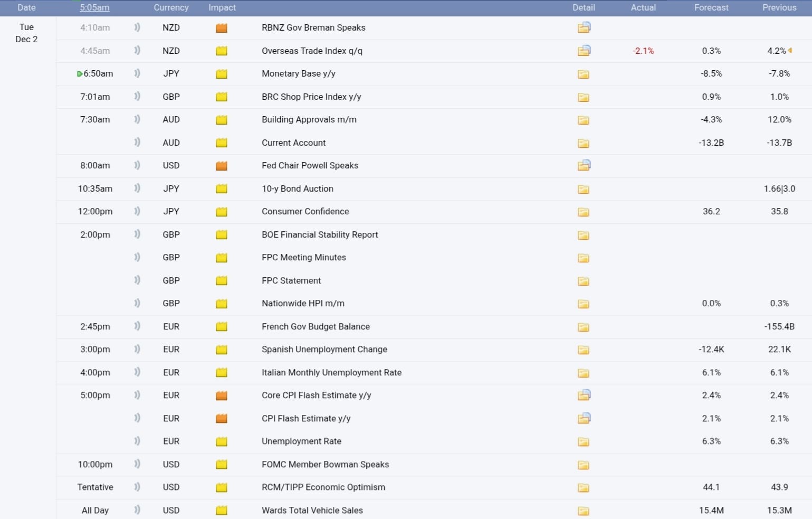Click orange impact icon for CPI Flash Estimate y/y
The height and width of the screenshot is (519, 812).
tap(222, 419)
